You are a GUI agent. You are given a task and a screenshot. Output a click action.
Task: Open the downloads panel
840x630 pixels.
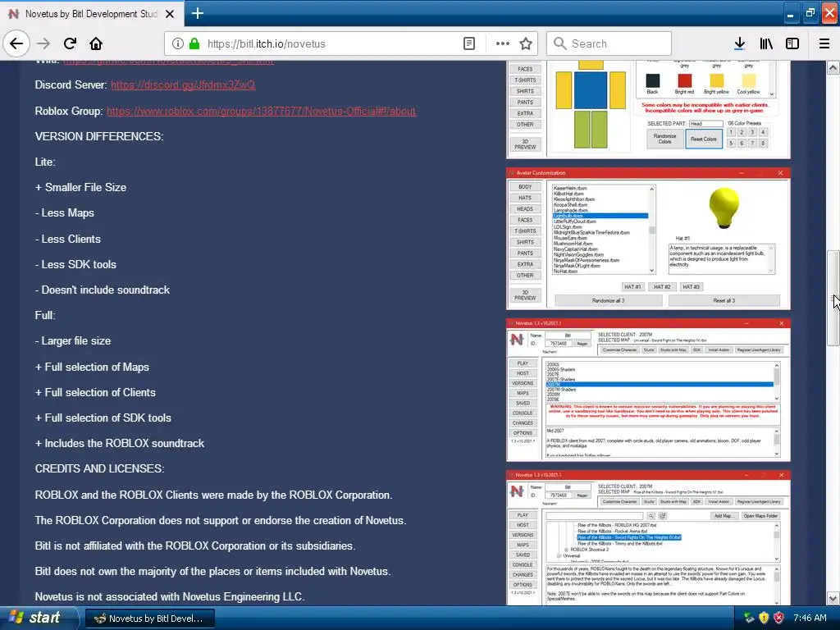(x=740, y=44)
